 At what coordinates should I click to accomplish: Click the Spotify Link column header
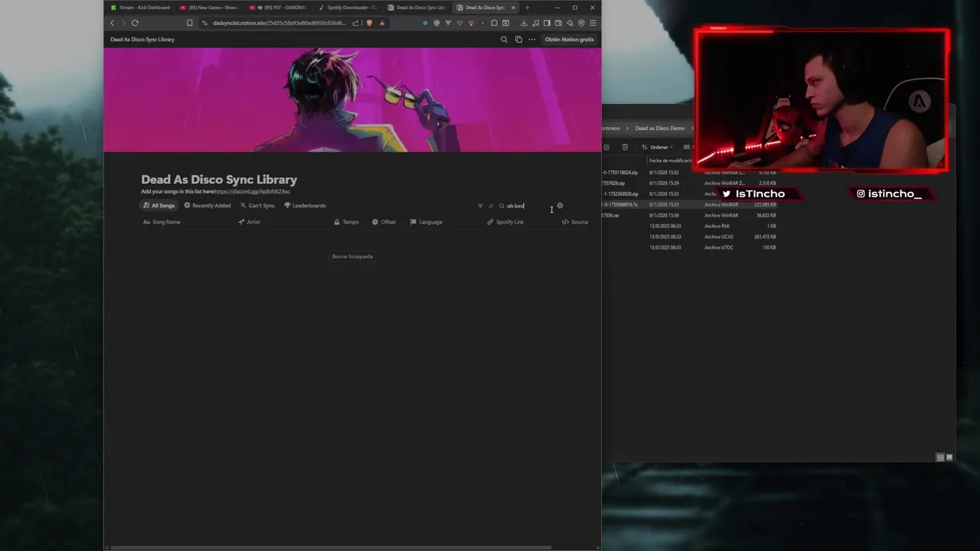point(505,222)
